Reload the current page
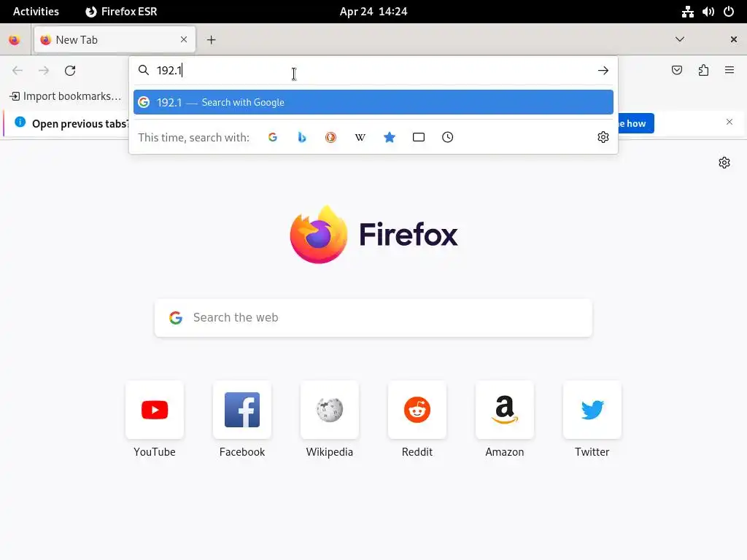 pyautogui.click(x=70, y=71)
